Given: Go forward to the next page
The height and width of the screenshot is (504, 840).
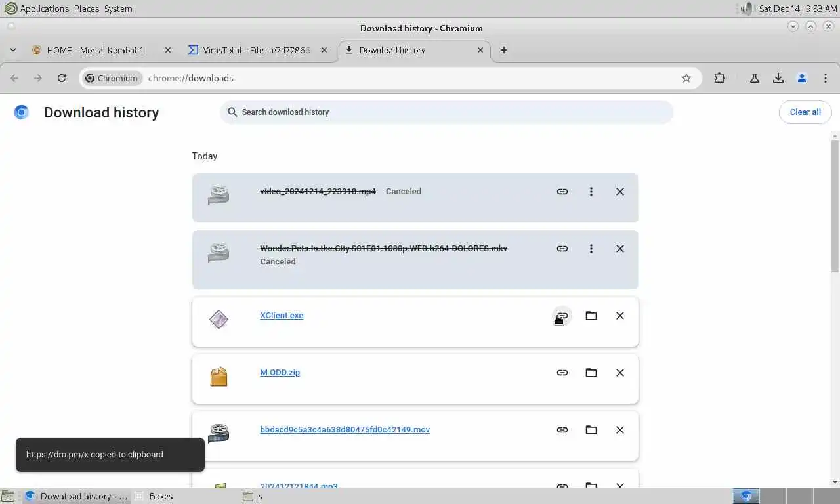Looking at the screenshot, I should coord(38,78).
